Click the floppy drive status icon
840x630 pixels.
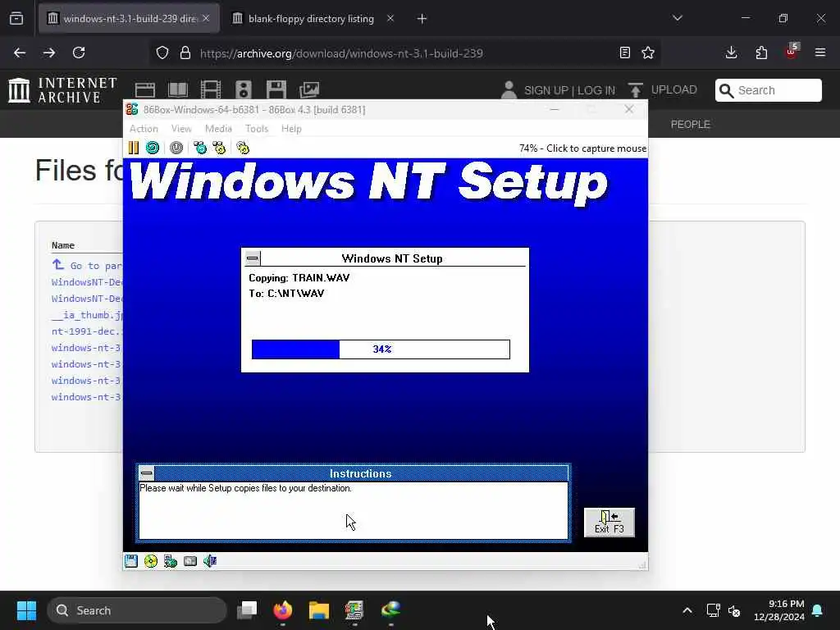pyautogui.click(x=131, y=561)
